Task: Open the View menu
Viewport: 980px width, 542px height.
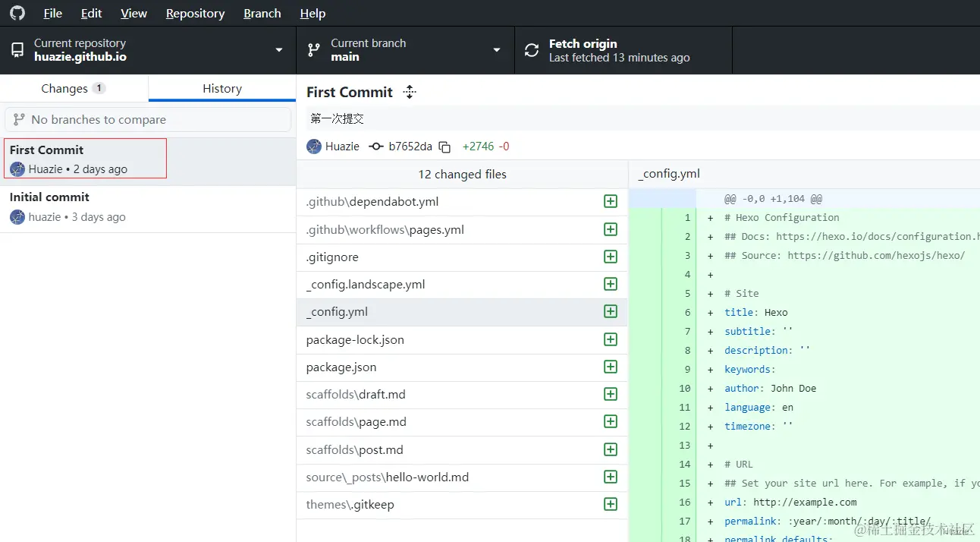Action: tap(133, 14)
